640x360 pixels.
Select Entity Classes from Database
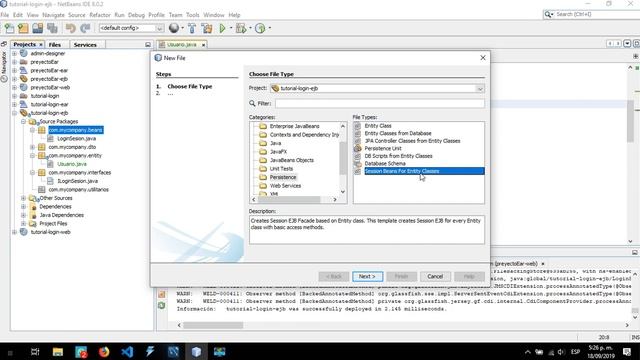(x=398, y=133)
